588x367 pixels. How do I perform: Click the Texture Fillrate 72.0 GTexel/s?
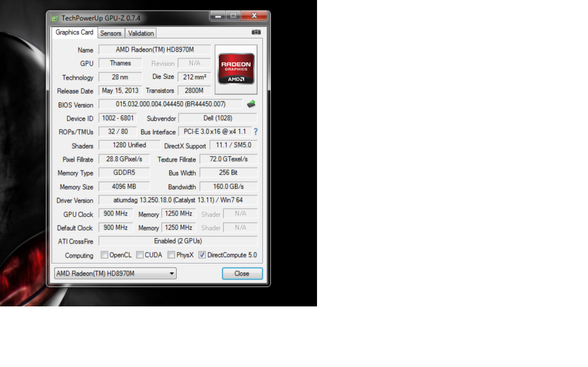229,159
